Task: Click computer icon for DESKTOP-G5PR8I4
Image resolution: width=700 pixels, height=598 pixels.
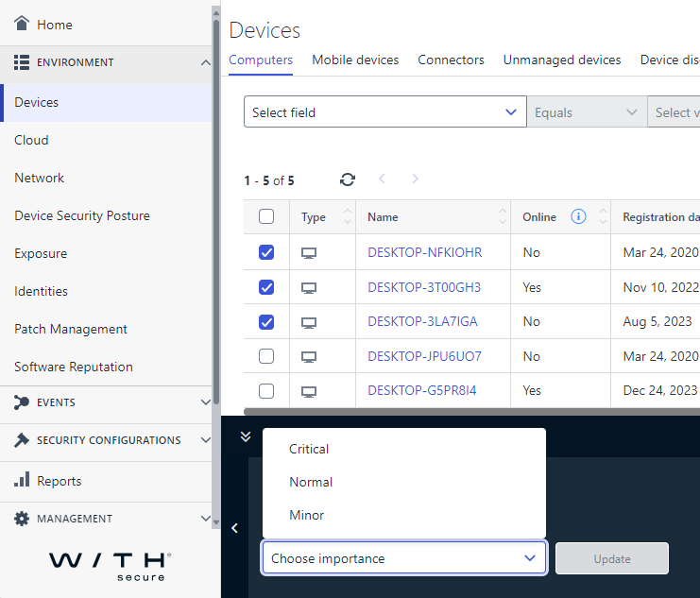Action: tap(309, 392)
